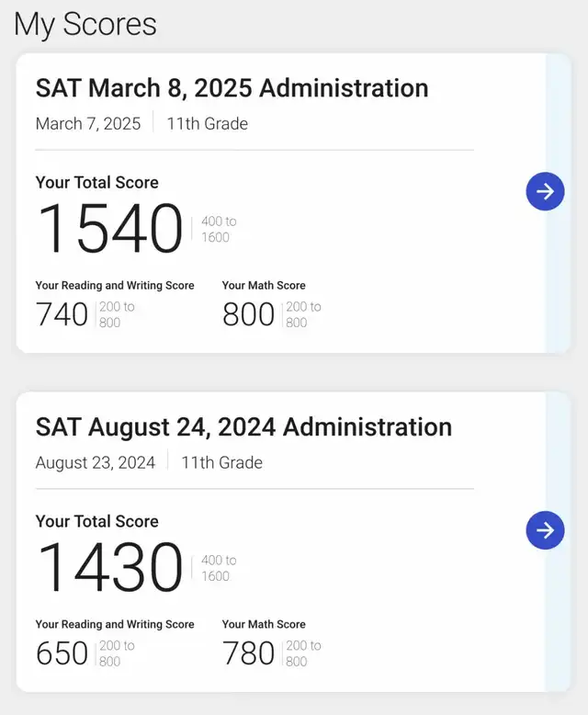Viewport: 588px width, 715px height.
Task: Select the 1540 total score
Action: click(x=110, y=228)
